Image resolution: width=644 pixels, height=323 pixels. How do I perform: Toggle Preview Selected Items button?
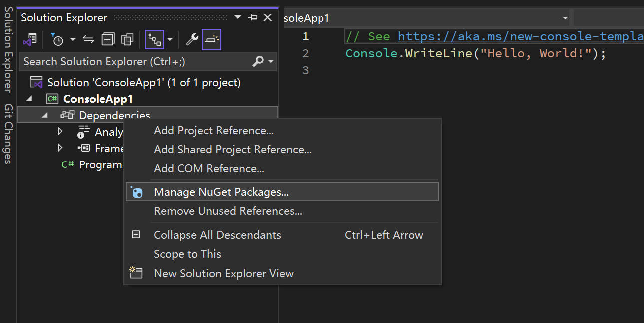tap(211, 40)
